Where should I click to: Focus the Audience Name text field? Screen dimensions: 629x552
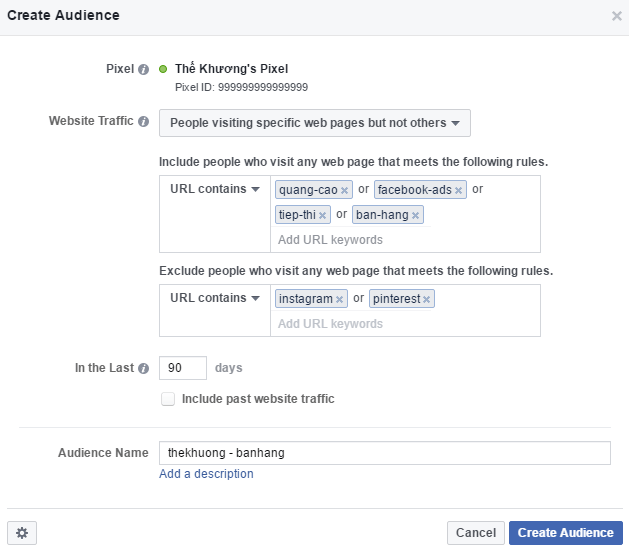[384, 453]
